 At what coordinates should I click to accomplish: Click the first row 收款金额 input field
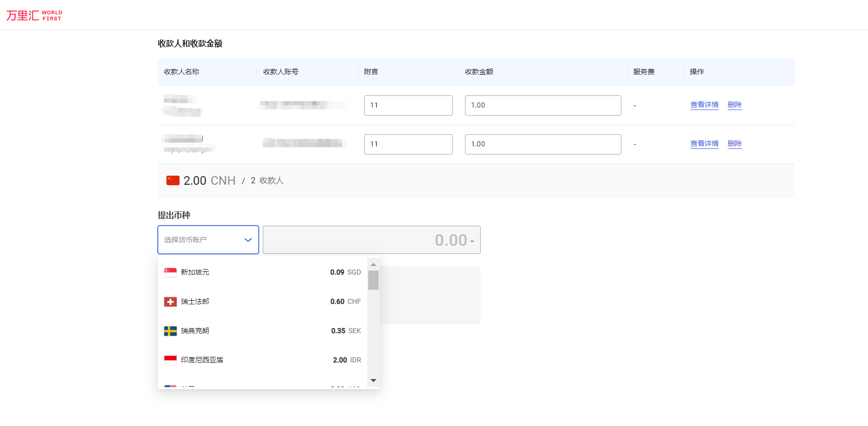pyautogui.click(x=543, y=105)
